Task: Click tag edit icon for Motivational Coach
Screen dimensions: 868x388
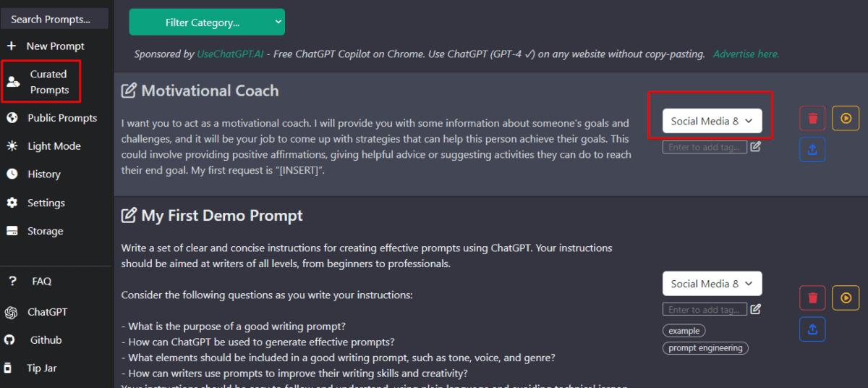Action: tap(755, 147)
